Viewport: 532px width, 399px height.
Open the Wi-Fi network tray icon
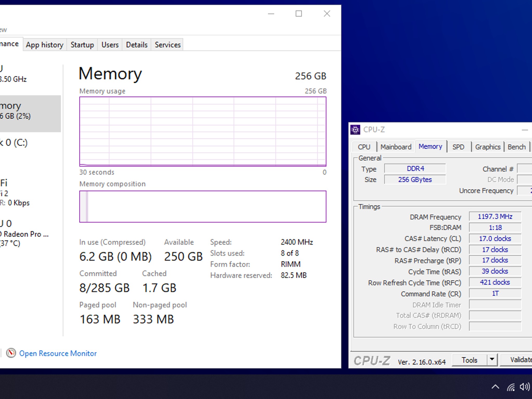click(511, 387)
